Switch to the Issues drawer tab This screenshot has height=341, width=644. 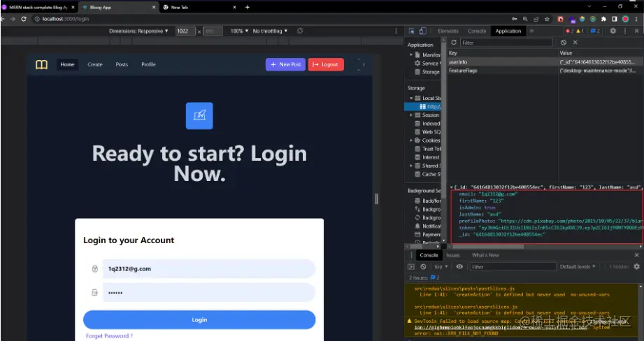click(x=453, y=255)
